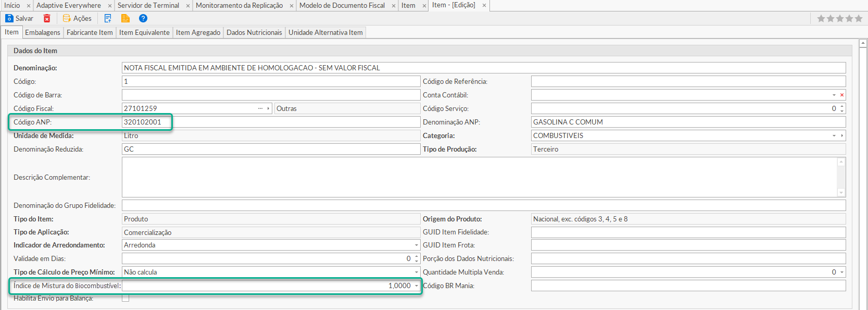
Task: Open the Fabricante Item sub-tab
Action: tap(90, 32)
